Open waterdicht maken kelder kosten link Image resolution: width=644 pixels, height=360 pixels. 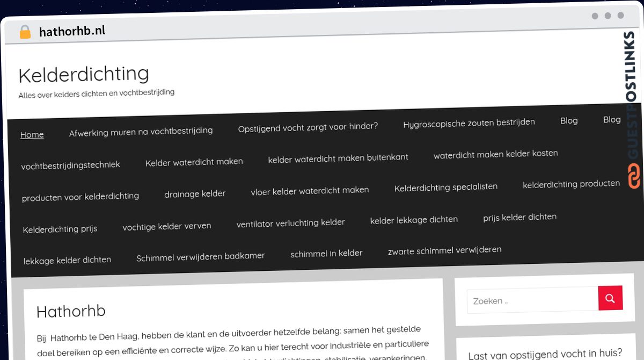coord(496,154)
